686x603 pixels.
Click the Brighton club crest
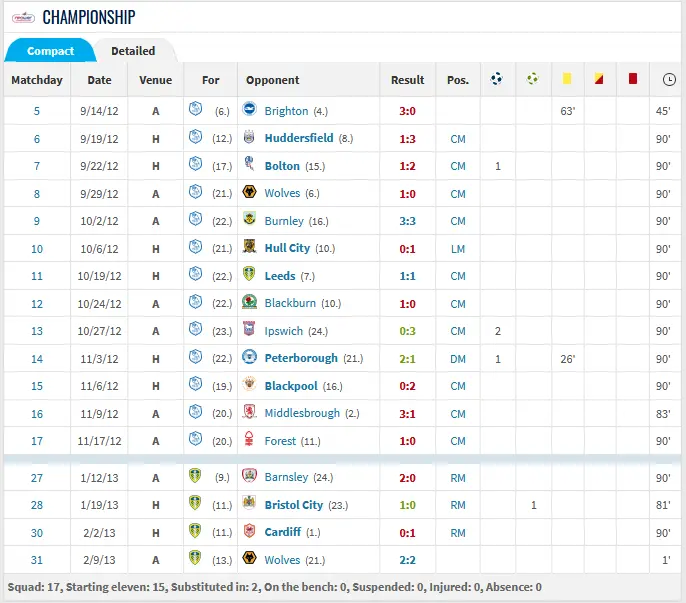250,110
